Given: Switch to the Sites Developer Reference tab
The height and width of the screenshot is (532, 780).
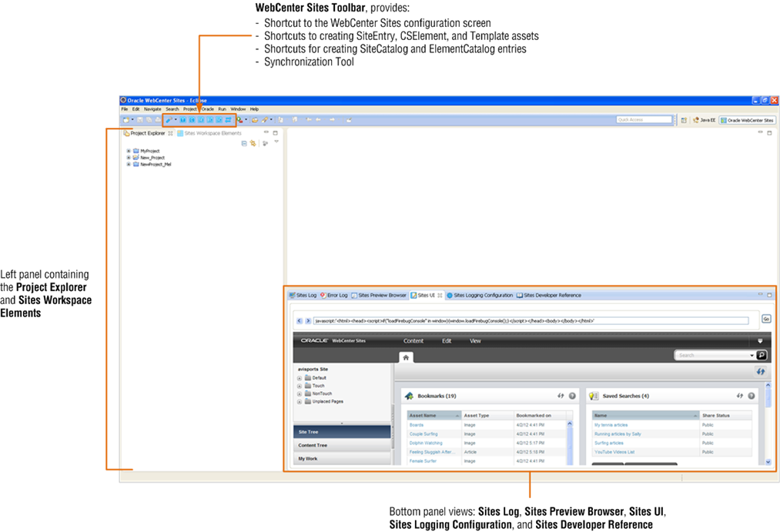Looking at the screenshot, I should pyautogui.click(x=549, y=296).
